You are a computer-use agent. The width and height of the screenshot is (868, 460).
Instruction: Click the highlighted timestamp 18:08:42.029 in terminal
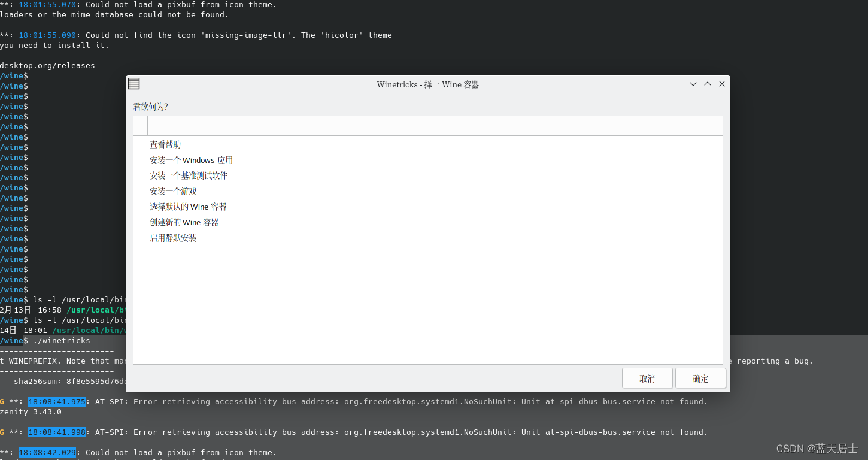coord(47,453)
